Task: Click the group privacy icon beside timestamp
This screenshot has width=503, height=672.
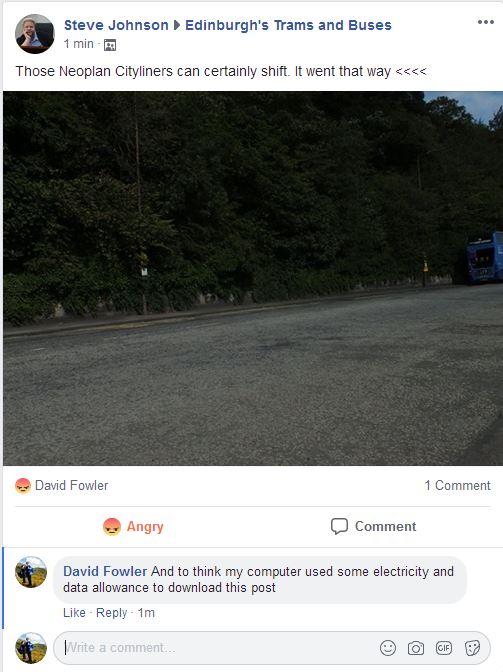Action: coord(110,45)
